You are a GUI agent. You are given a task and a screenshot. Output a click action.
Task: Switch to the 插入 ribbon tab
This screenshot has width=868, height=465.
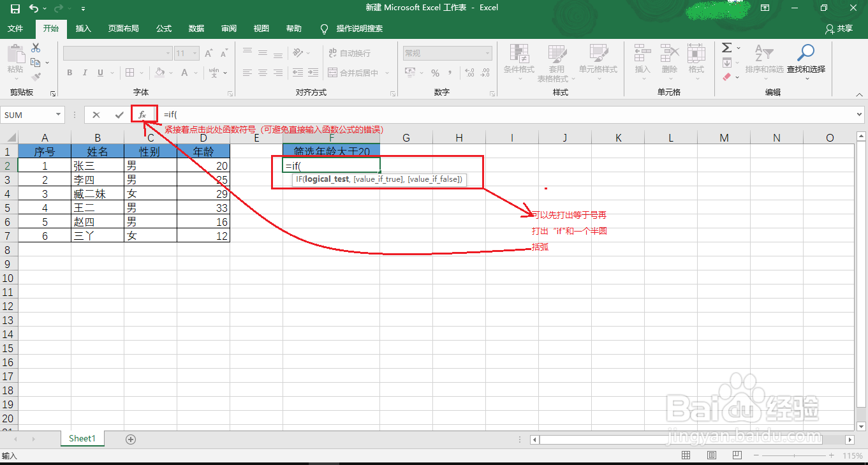click(x=84, y=29)
